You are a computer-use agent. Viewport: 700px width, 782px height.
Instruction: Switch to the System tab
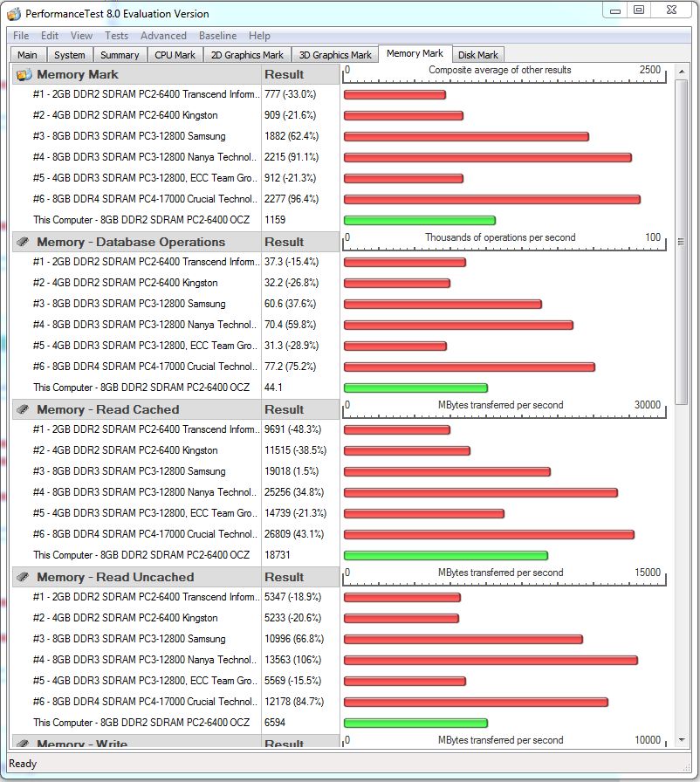tap(69, 55)
